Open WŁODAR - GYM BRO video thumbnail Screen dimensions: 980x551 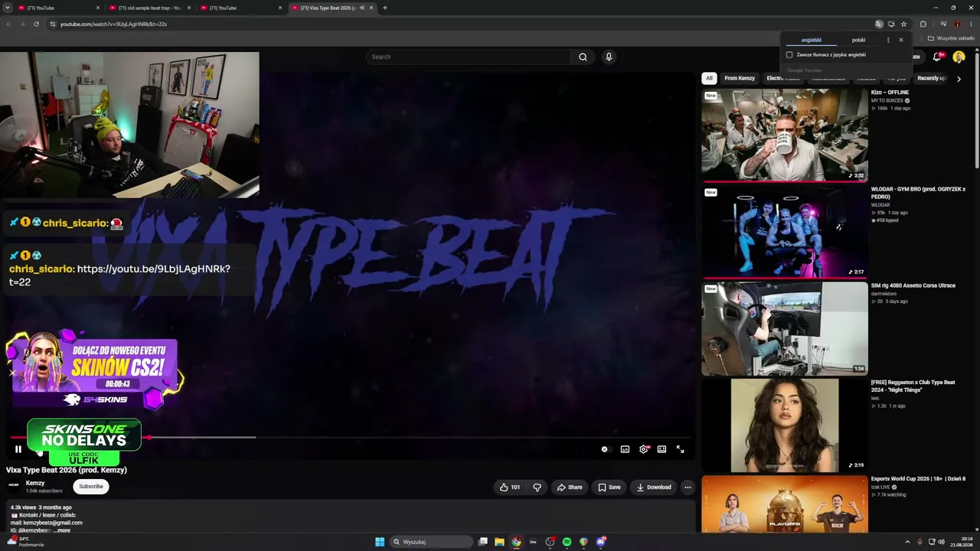tap(785, 232)
